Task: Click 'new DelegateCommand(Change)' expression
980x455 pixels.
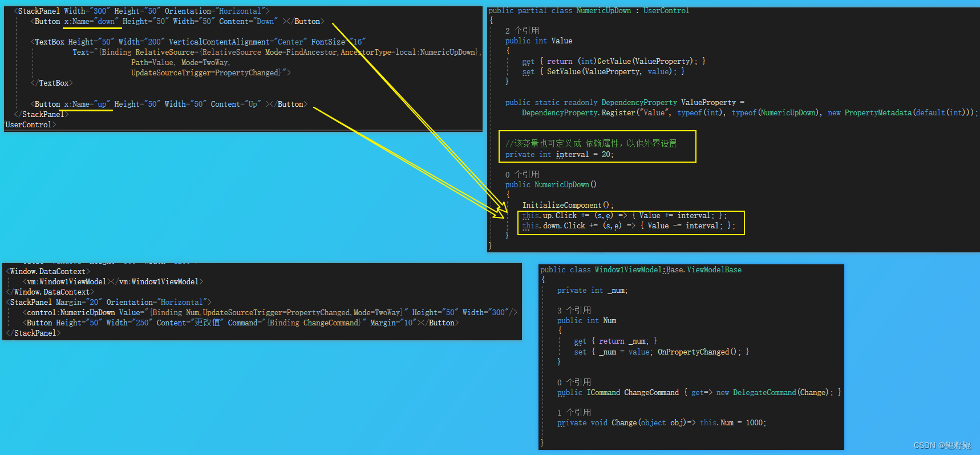Action: pyautogui.click(x=772, y=392)
